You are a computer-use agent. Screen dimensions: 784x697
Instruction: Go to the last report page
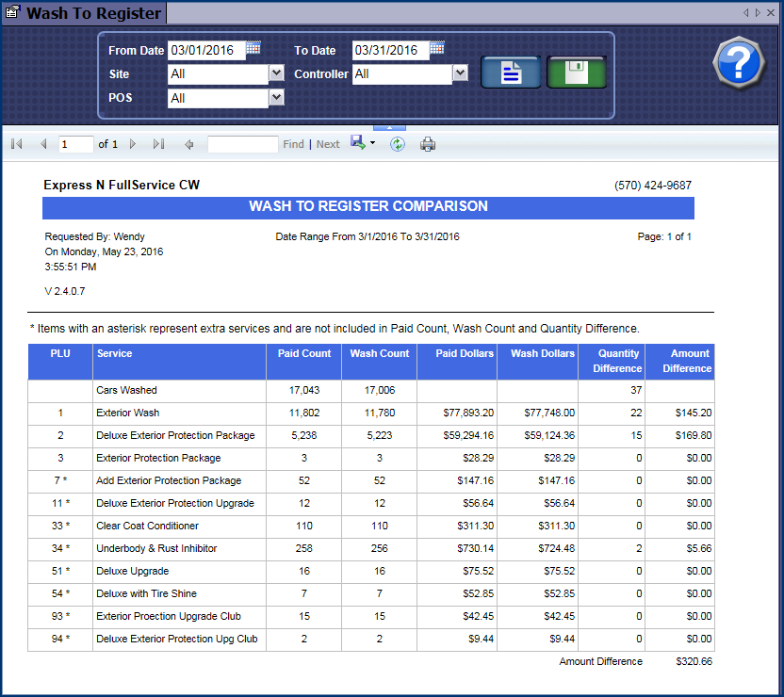(x=158, y=144)
